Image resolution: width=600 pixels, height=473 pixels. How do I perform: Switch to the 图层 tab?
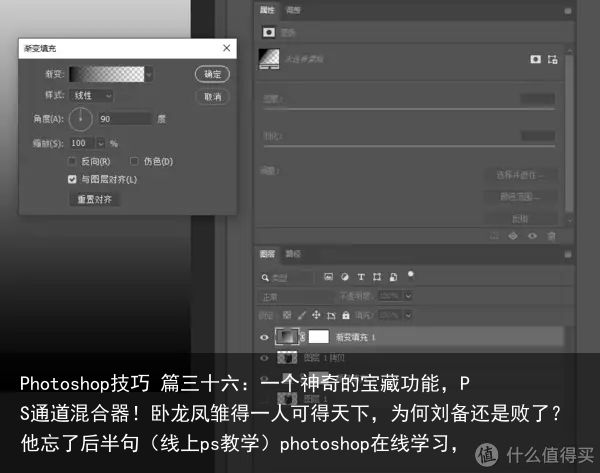(267, 254)
